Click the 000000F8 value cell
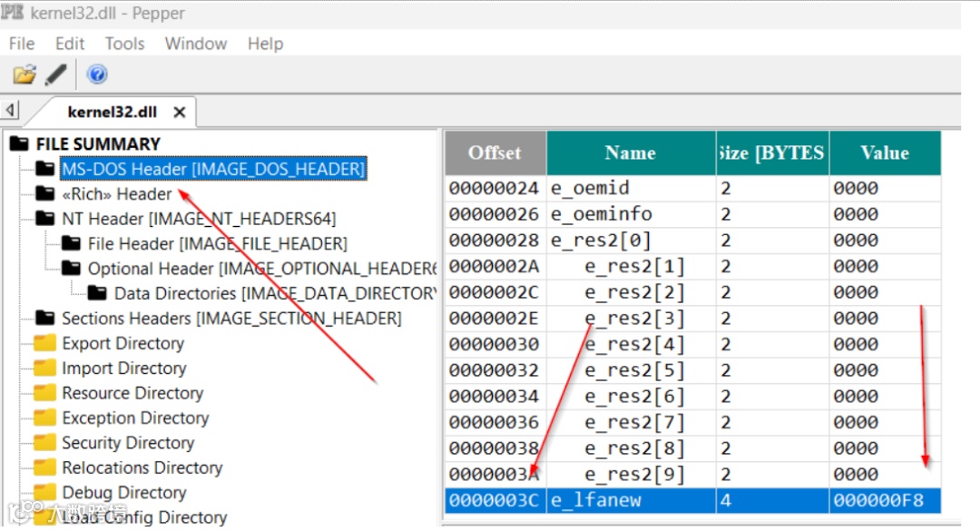The height and width of the screenshot is (531, 980). [885, 500]
